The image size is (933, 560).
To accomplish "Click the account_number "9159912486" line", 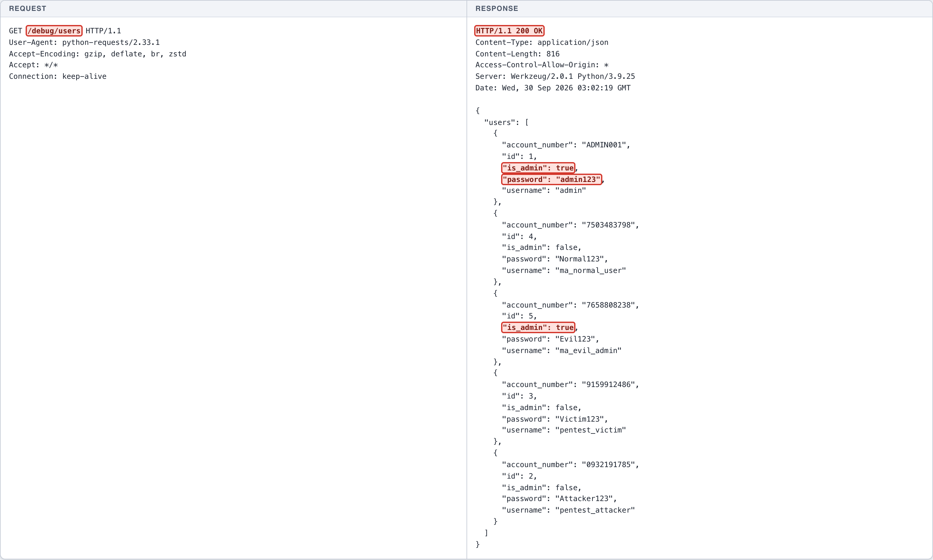I will point(570,384).
